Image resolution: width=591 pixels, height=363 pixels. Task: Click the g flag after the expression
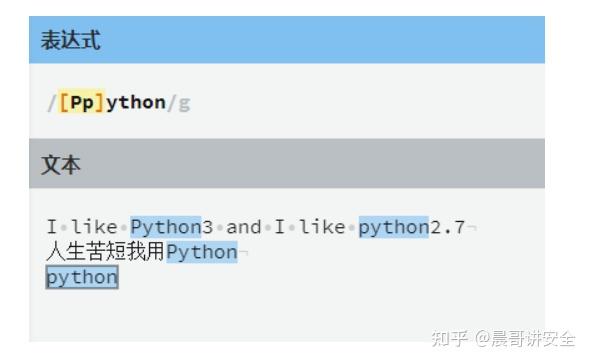click(184, 103)
